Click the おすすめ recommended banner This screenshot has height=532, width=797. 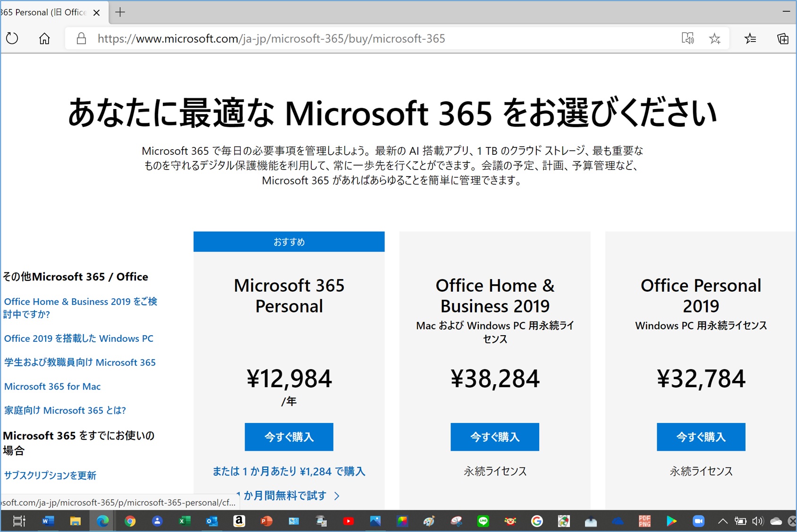[x=289, y=242]
